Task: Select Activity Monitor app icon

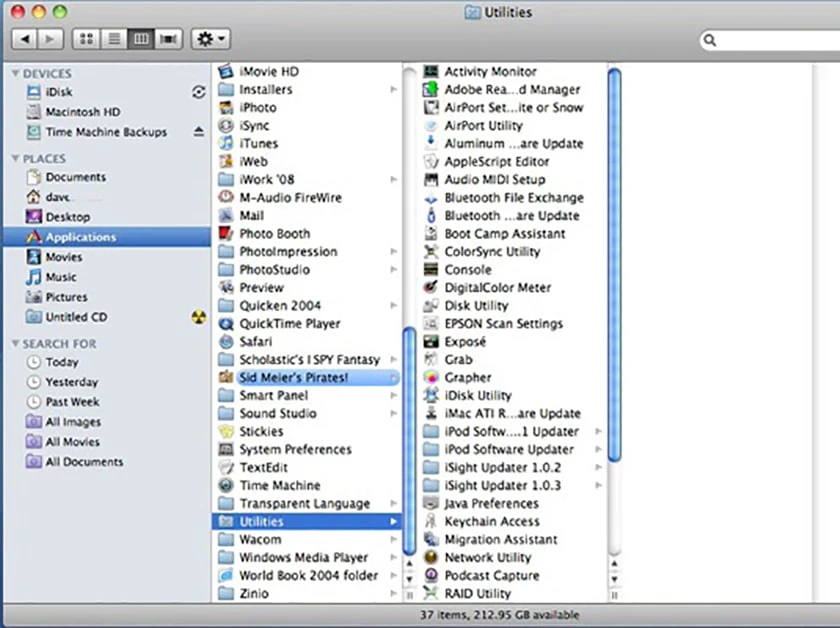Action: pyautogui.click(x=431, y=71)
